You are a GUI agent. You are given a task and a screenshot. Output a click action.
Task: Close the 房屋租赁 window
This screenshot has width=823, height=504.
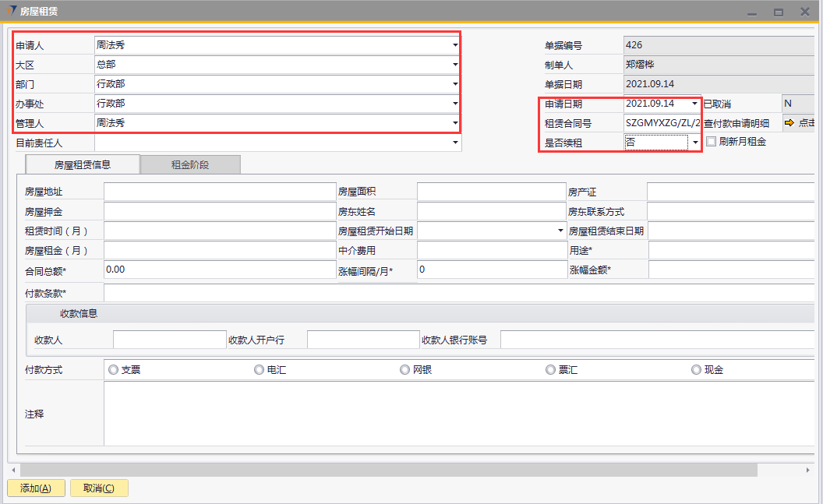point(804,12)
